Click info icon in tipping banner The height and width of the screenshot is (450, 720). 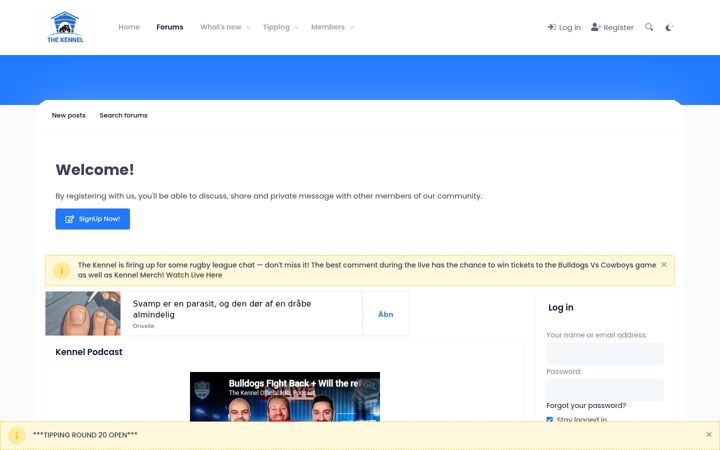click(x=17, y=435)
